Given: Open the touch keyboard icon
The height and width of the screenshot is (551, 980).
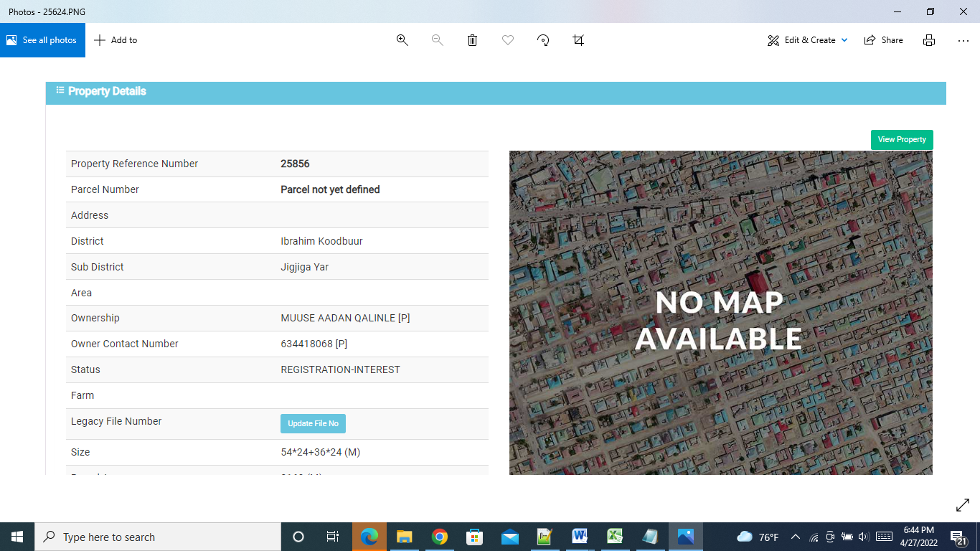Looking at the screenshot, I should (x=884, y=537).
